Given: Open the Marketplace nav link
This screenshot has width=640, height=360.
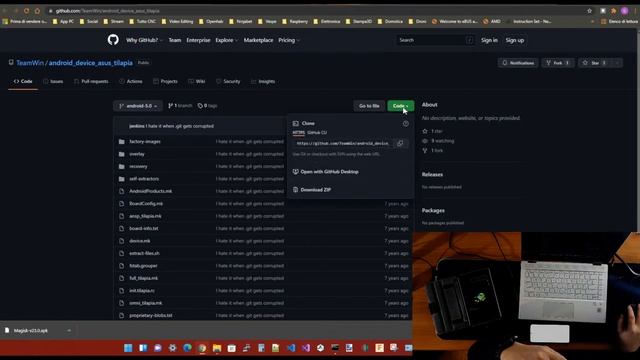Looking at the screenshot, I should (x=258, y=40).
